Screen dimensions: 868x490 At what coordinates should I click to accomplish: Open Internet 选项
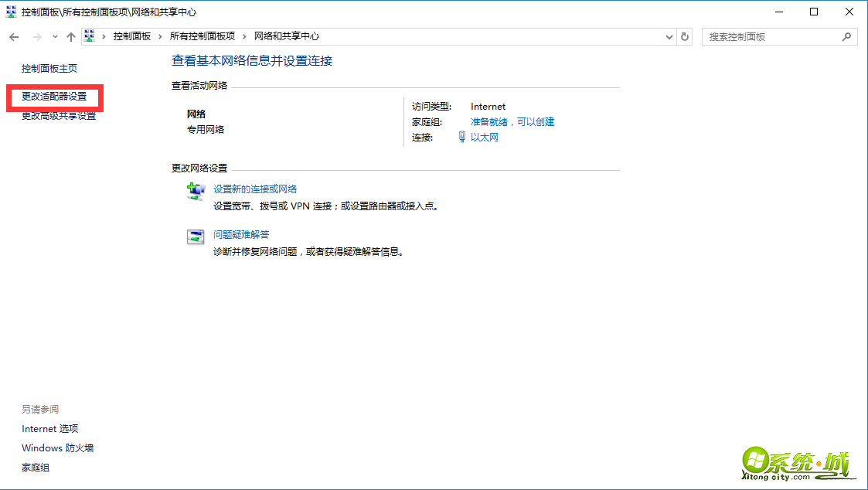tap(50, 428)
